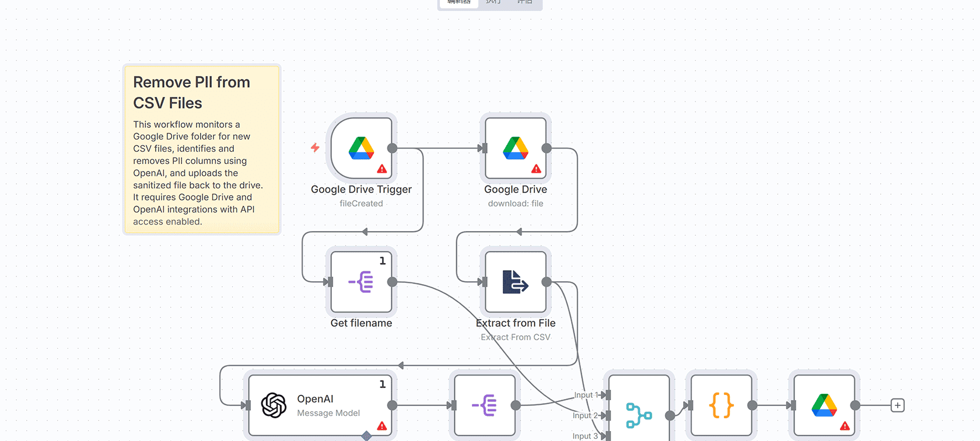Open the OpenAI Message Model node
This screenshot has height=441, width=980.
click(320, 405)
